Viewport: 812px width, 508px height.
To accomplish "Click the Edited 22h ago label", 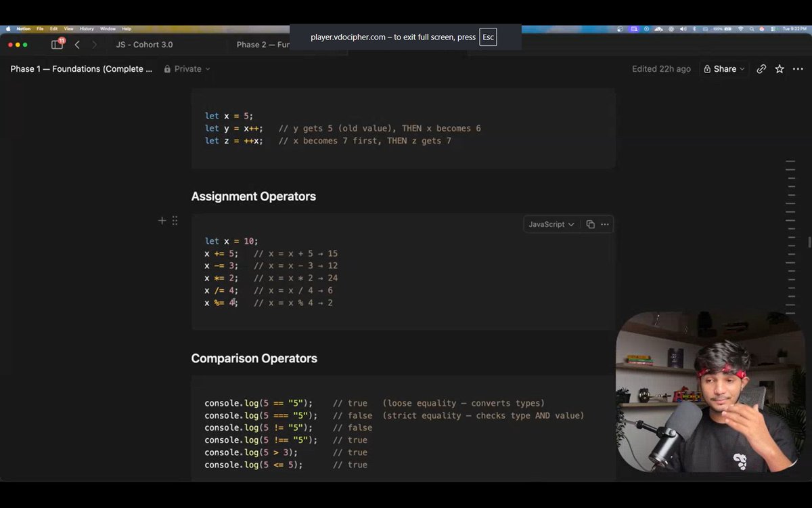I will point(661,69).
